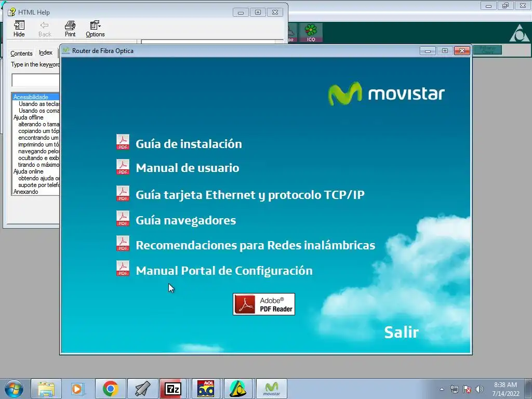Screen dimensions: 532x399
Task: Switch to Contents tab in HTML Help
Action: (21, 54)
